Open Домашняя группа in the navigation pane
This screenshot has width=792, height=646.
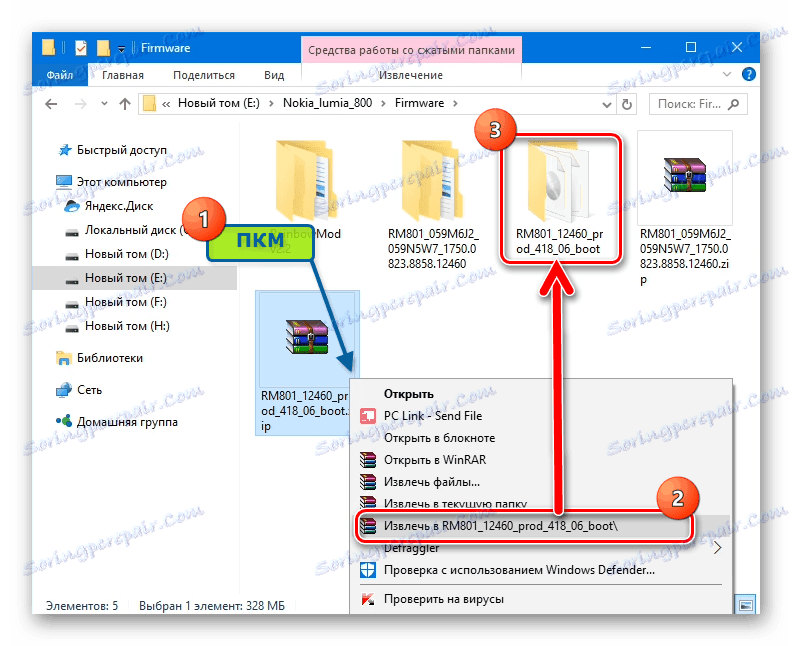pos(127,422)
